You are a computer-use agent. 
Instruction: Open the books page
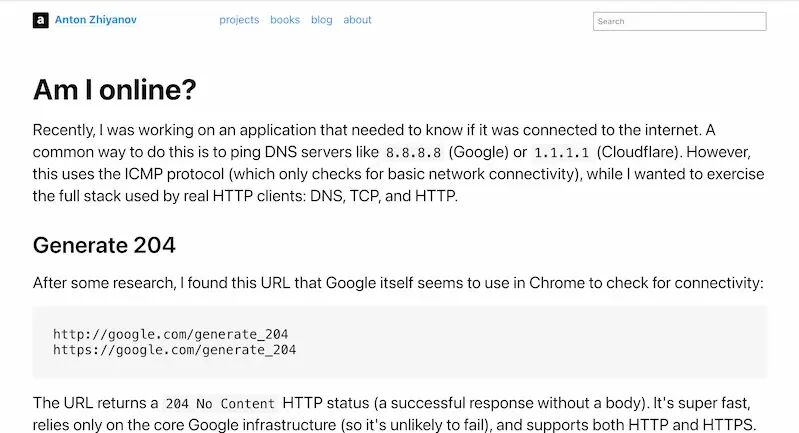click(x=285, y=20)
